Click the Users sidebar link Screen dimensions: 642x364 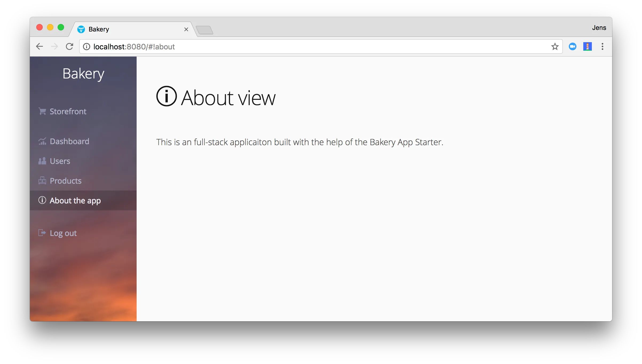pos(60,161)
